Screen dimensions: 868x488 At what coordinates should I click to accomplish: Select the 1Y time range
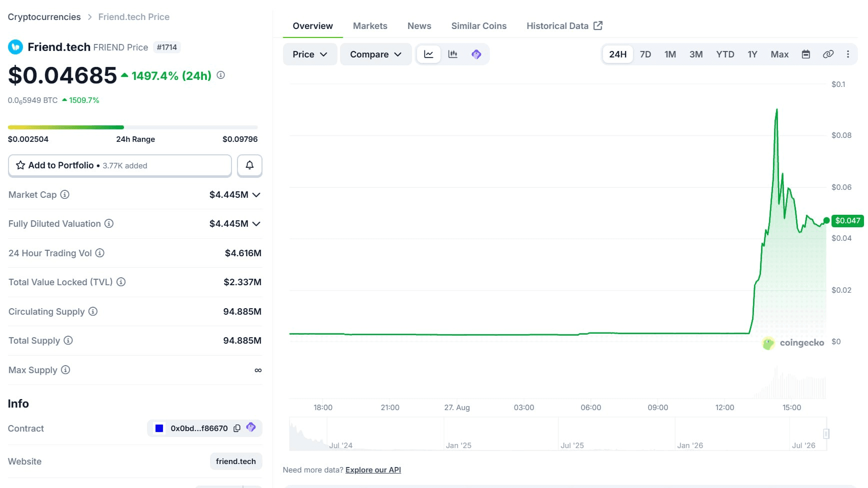click(x=752, y=54)
